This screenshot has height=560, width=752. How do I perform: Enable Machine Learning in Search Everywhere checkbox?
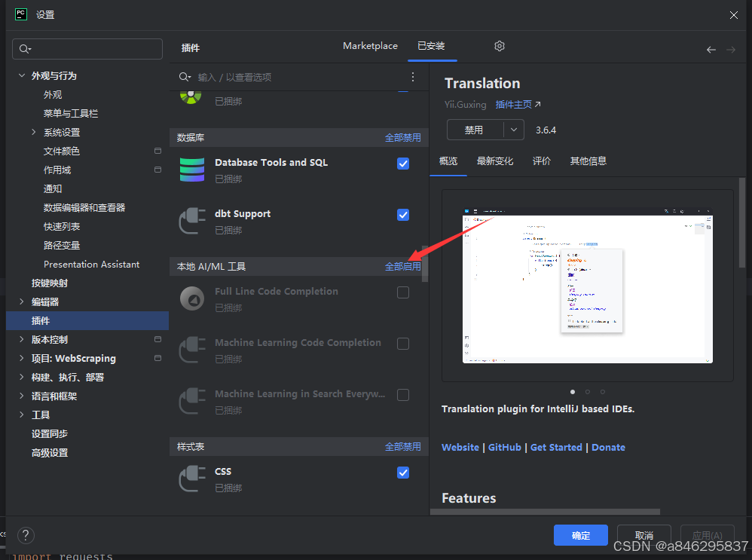coord(403,395)
